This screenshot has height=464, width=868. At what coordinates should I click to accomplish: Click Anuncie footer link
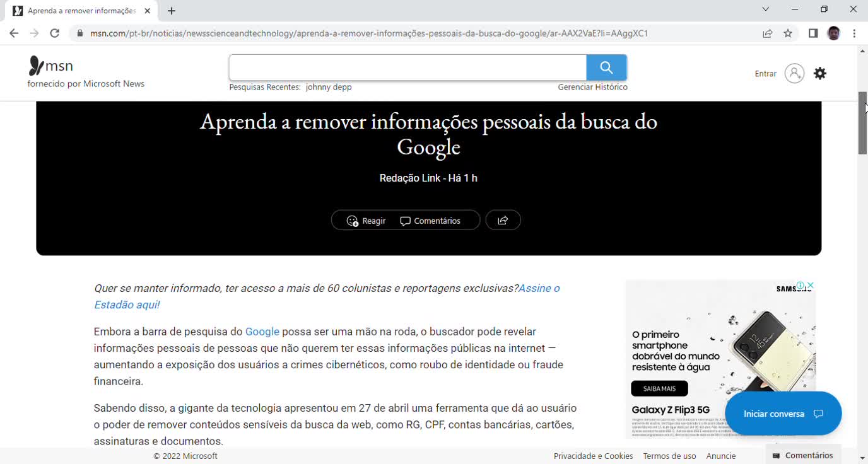coord(721,456)
